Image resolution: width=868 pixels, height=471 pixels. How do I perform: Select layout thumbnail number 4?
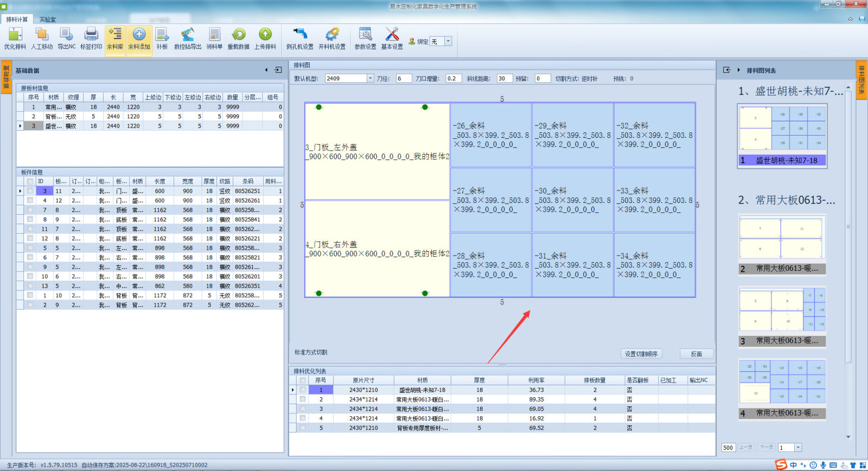coord(782,389)
